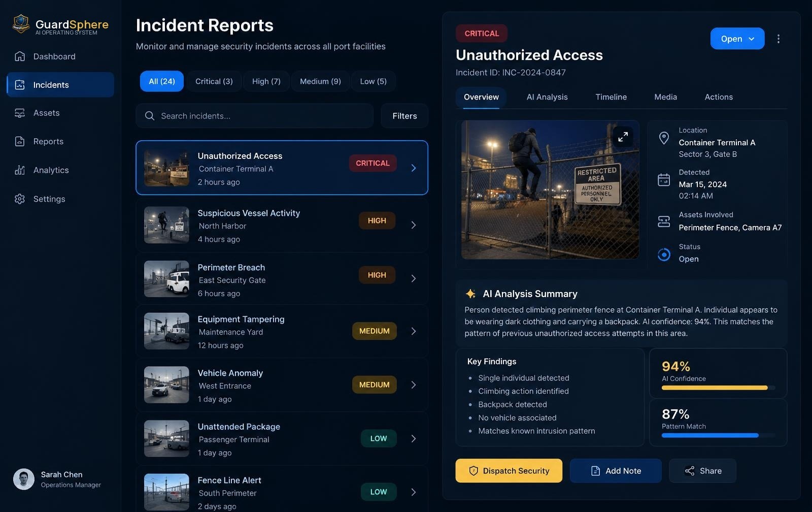This screenshot has height=512, width=812.
Task: Click the Assets sidebar icon
Action: (x=20, y=113)
